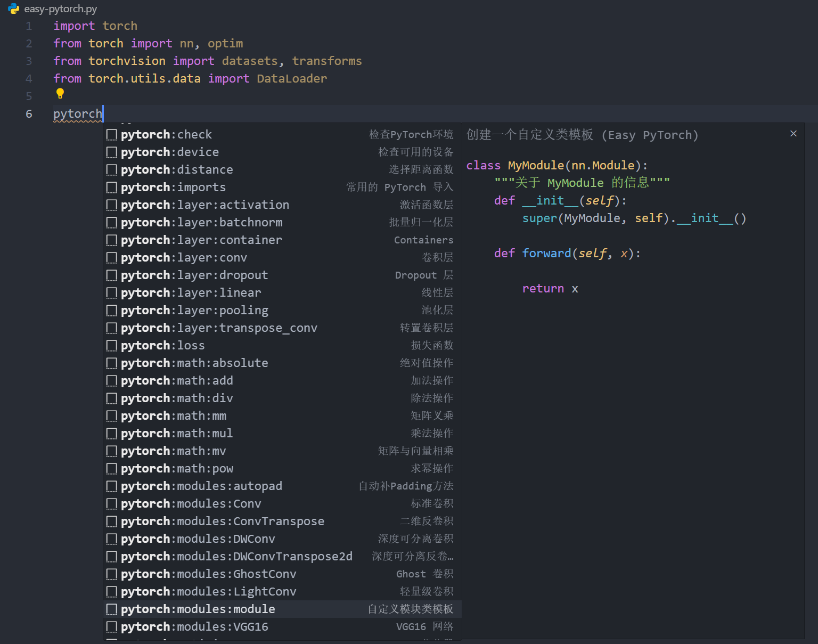818x644 pixels.
Task: Click the snippet icon beside pytorch:layer:conv
Action: point(112,258)
